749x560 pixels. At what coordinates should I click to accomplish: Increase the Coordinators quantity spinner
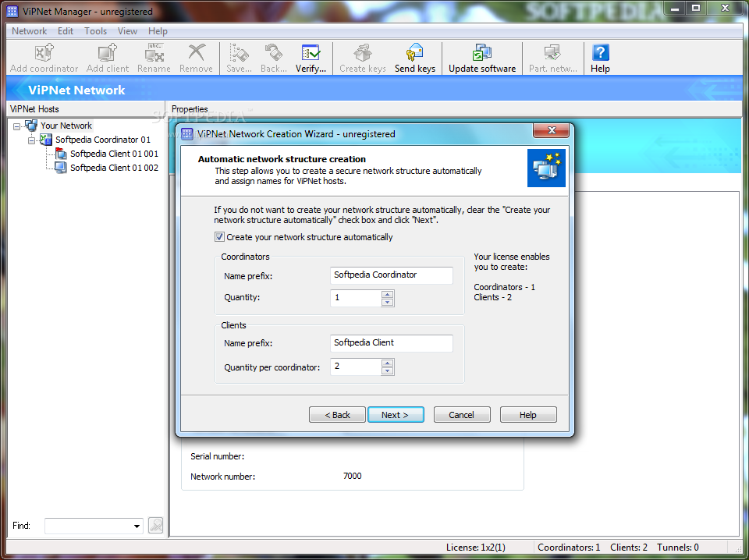[x=388, y=295]
